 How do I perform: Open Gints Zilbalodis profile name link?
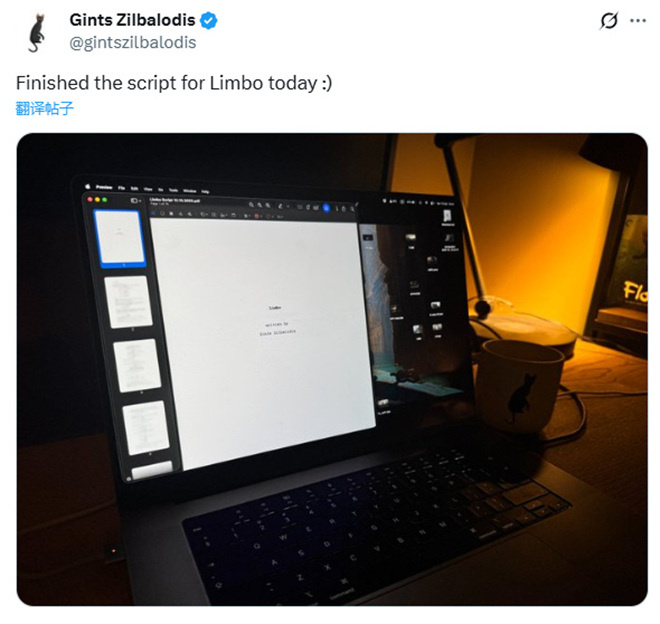[x=132, y=20]
